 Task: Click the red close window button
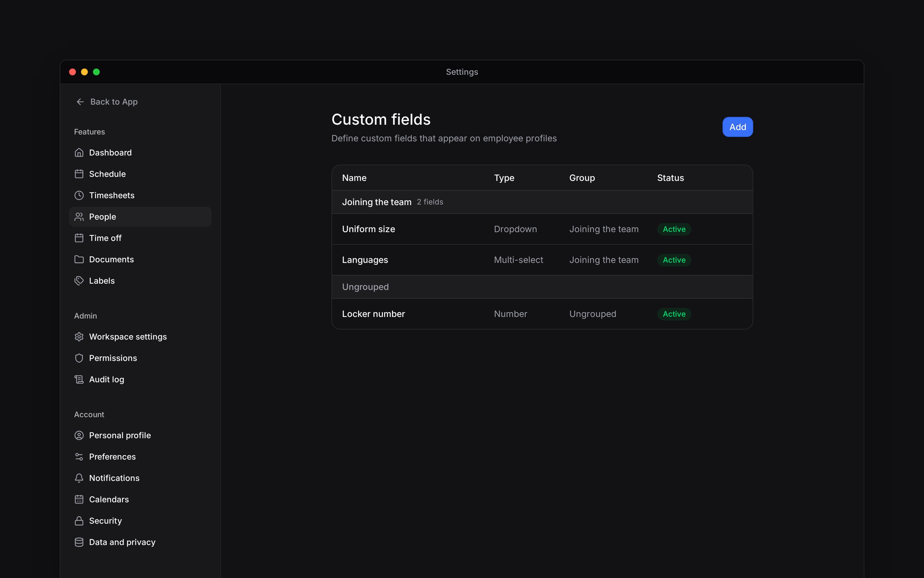(x=73, y=72)
